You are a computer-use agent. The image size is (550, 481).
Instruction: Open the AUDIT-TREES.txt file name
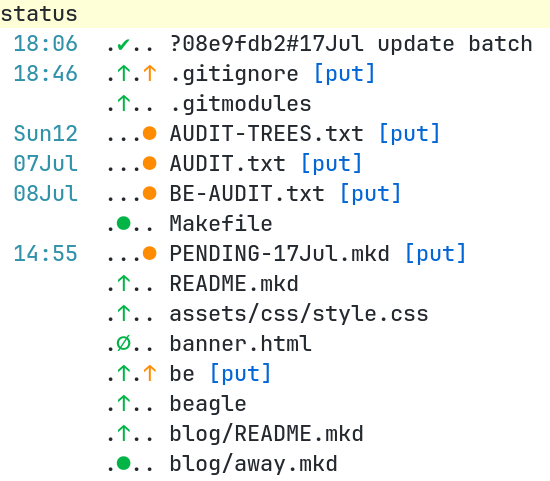pyautogui.click(x=267, y=134)
